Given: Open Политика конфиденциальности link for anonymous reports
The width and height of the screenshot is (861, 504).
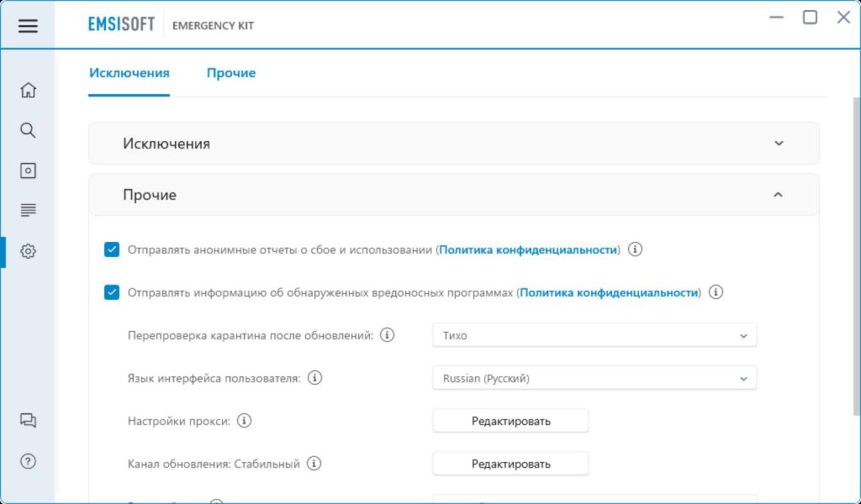Looking at the screenshot, I should (x=528, y=249).
